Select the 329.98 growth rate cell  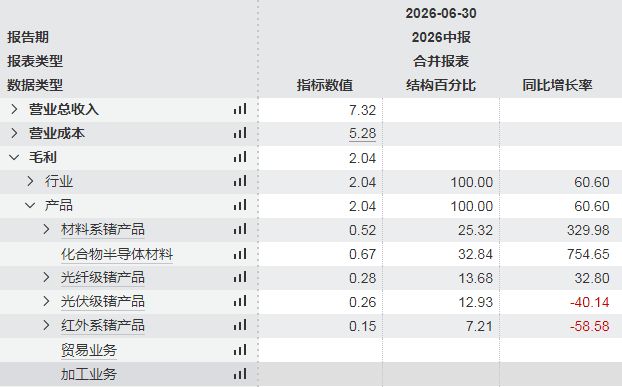(x=588, y=230)
